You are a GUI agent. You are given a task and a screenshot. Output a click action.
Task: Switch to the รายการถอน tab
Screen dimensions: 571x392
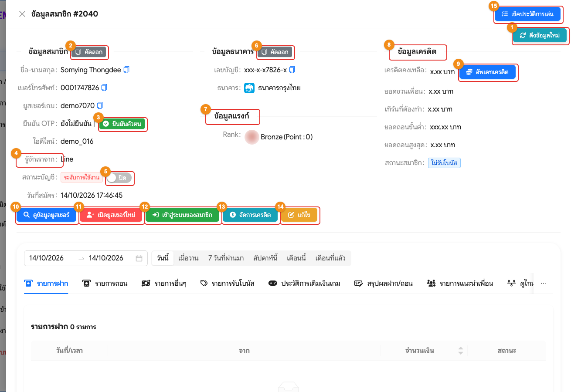[x=105, y=283]
